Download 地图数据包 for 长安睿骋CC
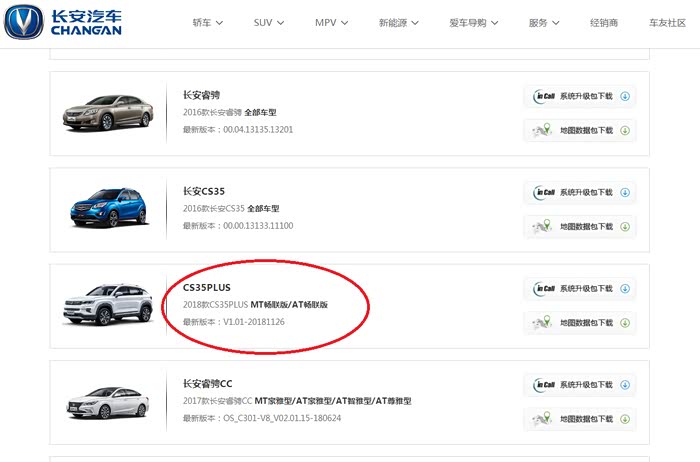The height and width of the screenshot is (462, 700). 580,419
